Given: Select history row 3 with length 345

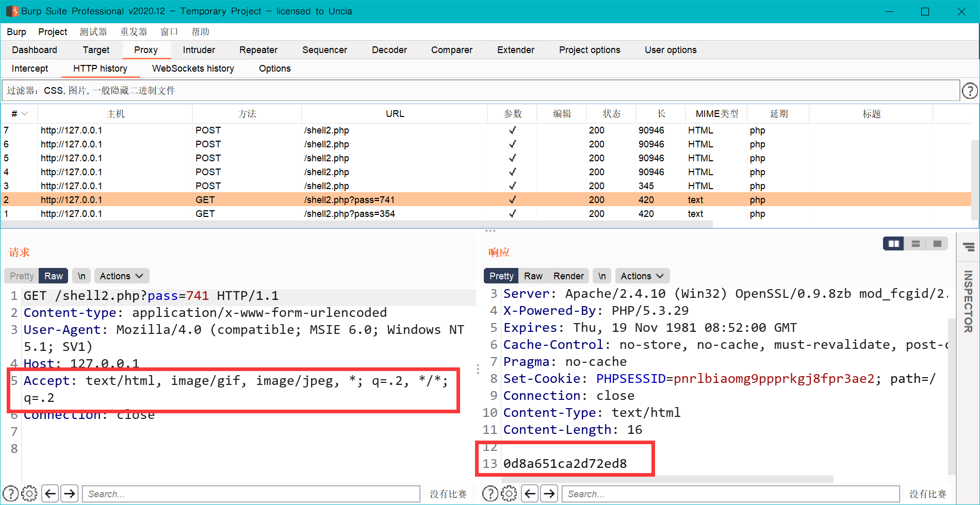Looking at the screenshot, I should [x=486, y=186].
